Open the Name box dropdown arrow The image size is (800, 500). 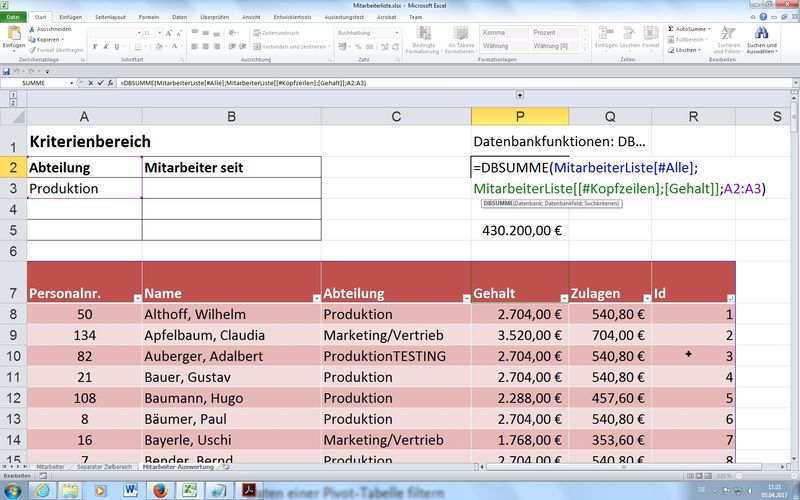click(x=80, y=83)
